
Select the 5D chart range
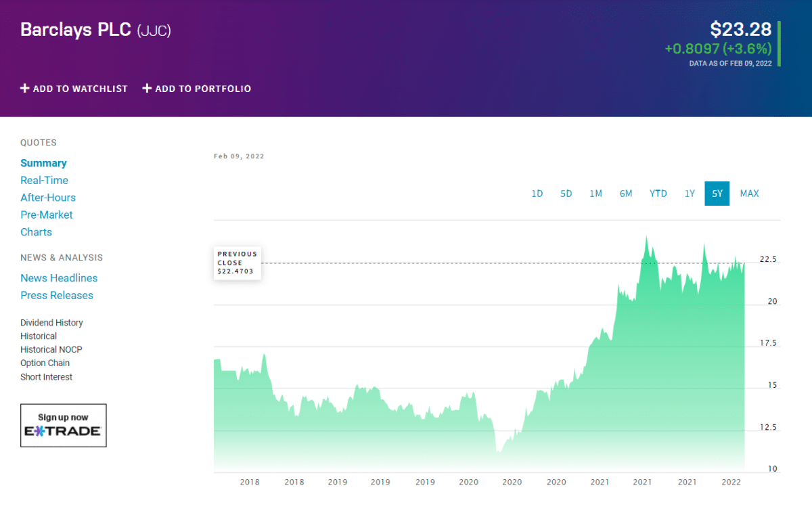pyautogui.click(x=566, y=194)
